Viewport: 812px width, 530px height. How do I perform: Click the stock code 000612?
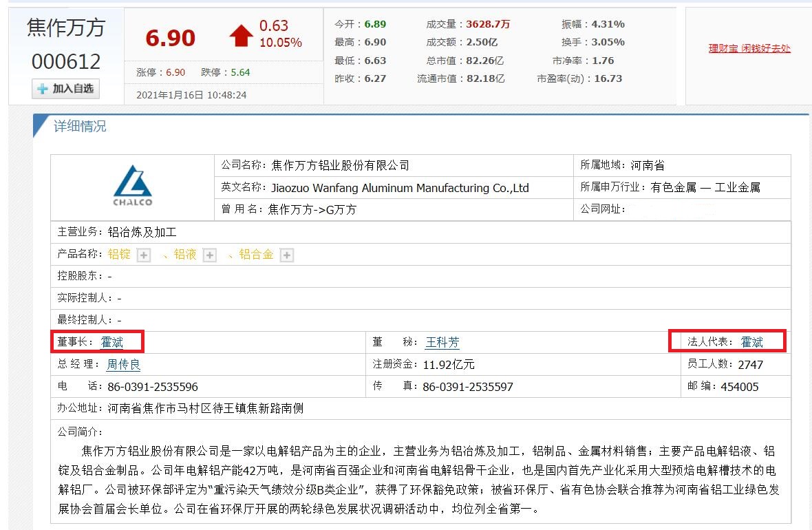pyautogui.click(x=66, y=62)
